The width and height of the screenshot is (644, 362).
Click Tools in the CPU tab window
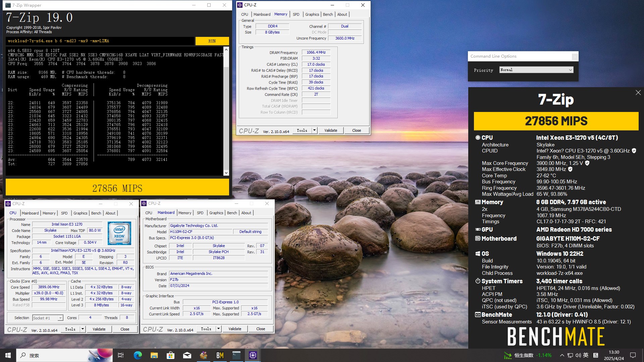(x=70, y=329)
